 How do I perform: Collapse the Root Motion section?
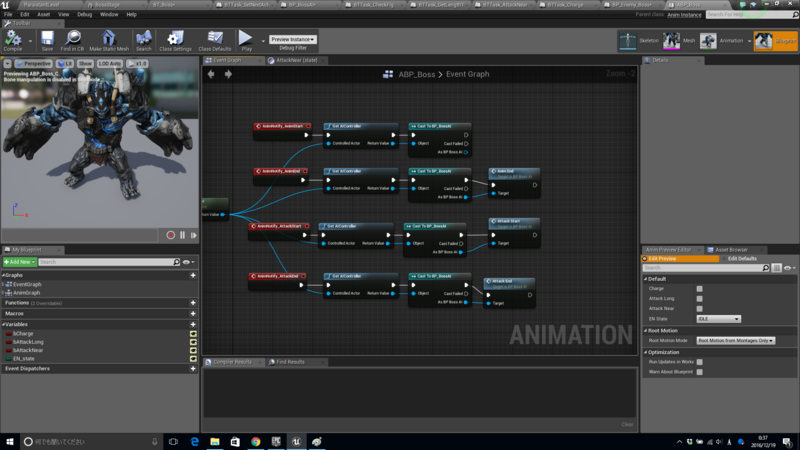(645, 331)
